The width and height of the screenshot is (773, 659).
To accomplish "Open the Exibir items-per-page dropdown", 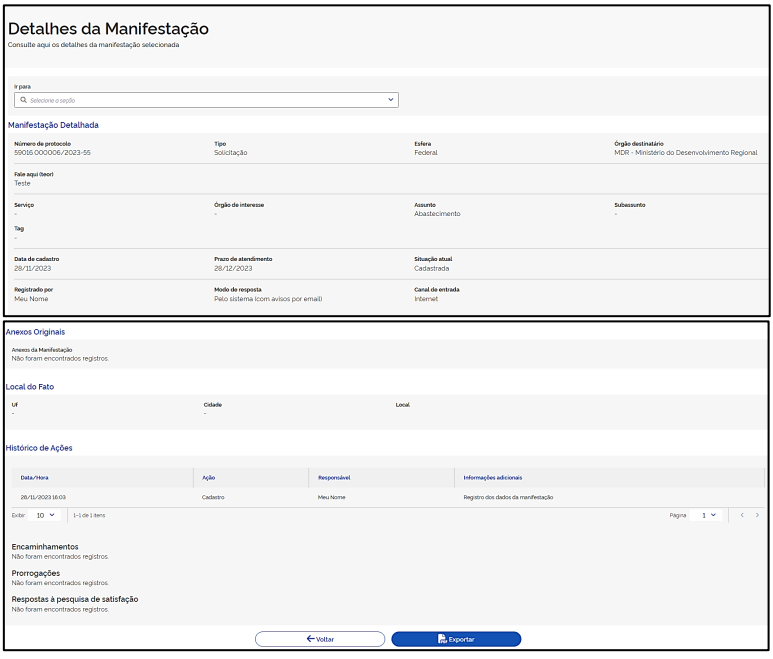I will click(x=46, y=515).
